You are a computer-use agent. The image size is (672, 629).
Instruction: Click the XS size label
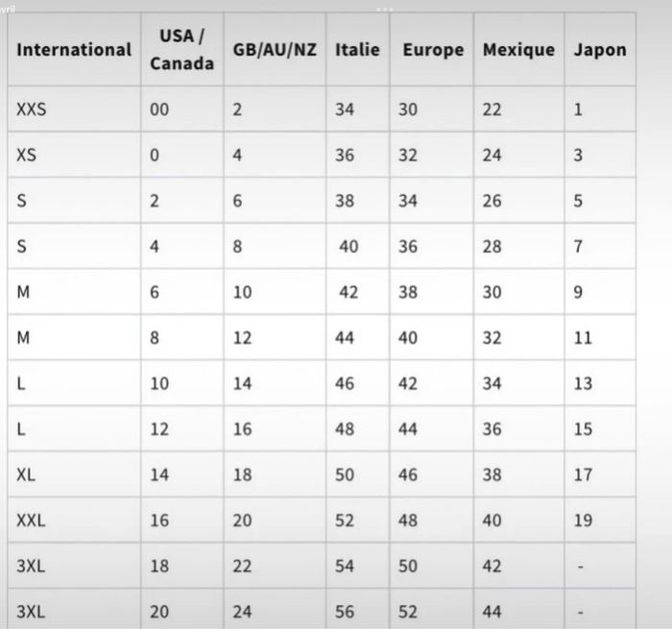pyautogui.click(x=27, y=155)
